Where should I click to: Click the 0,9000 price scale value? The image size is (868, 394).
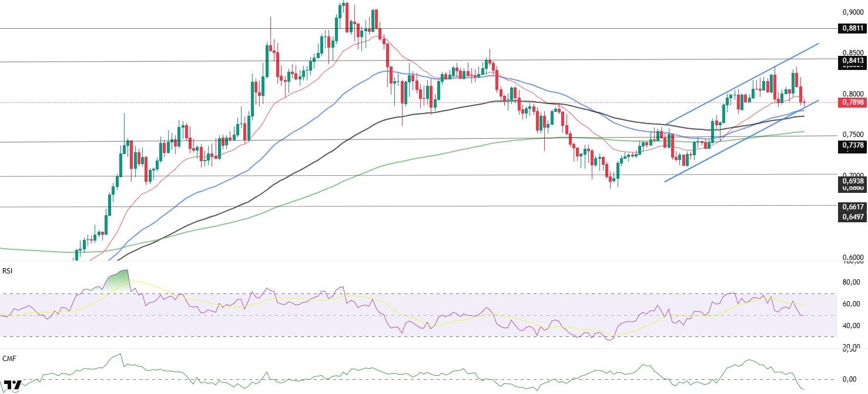point(852,12)
